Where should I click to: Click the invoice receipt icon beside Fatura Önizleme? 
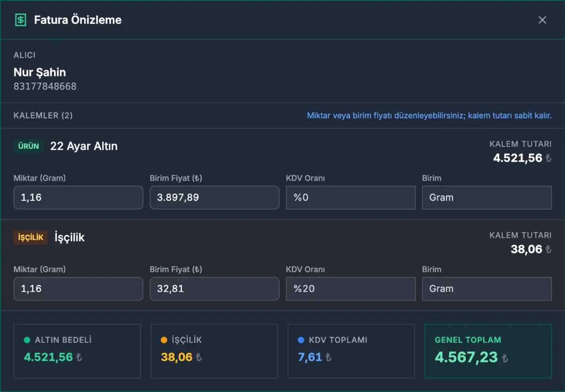coord(20,20)
